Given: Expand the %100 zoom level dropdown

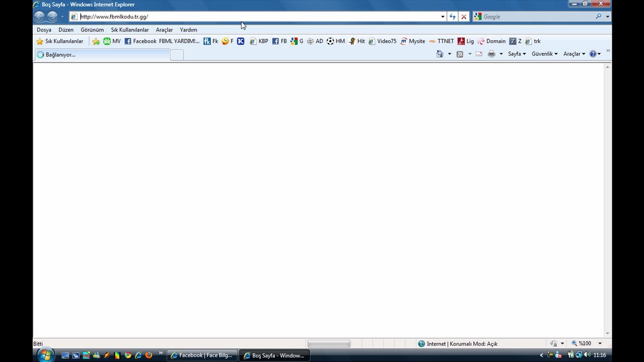Looking at the screenshot, I should point(600,343).
